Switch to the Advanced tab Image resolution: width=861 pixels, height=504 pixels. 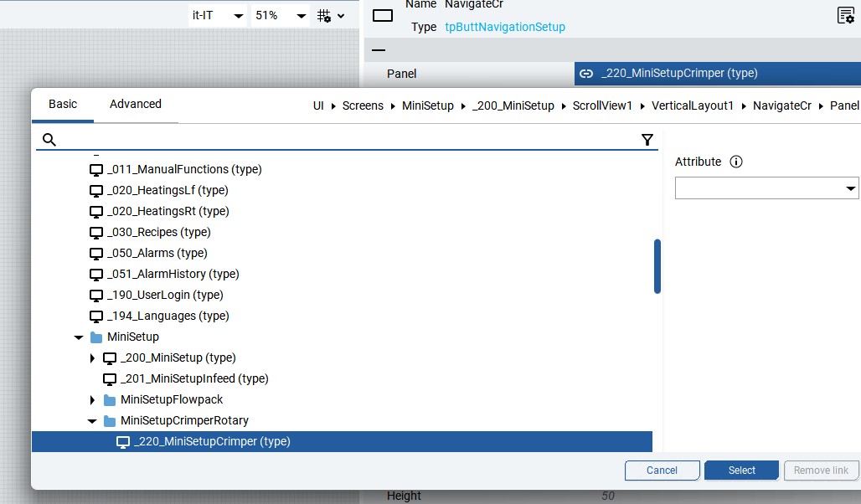[x=135, y=104]
